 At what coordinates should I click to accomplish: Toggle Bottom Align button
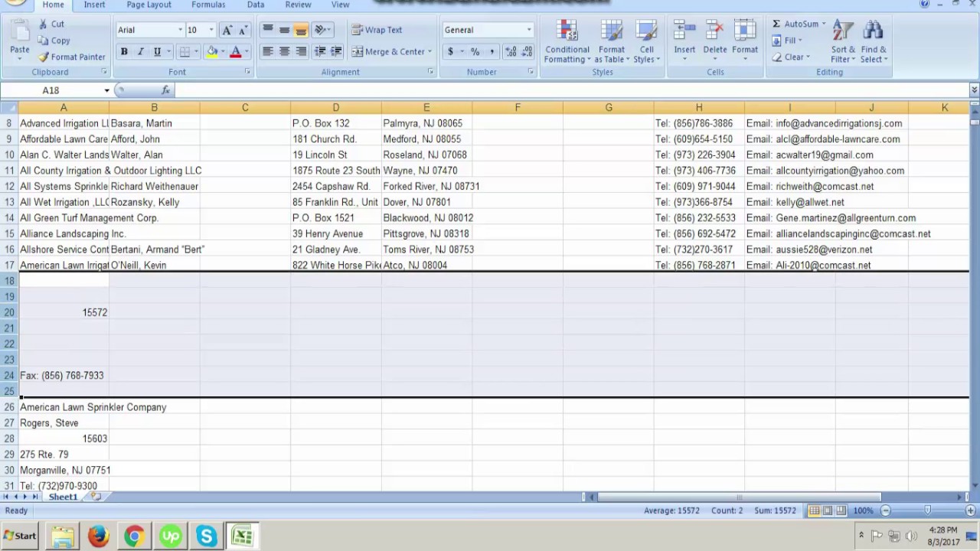pos(301,30)
